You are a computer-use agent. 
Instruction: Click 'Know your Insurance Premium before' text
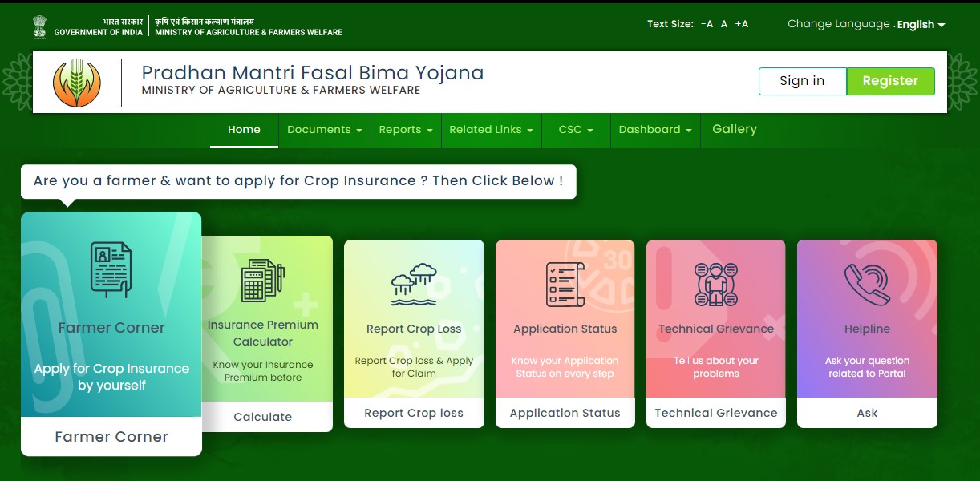click(x=263, y=371)
